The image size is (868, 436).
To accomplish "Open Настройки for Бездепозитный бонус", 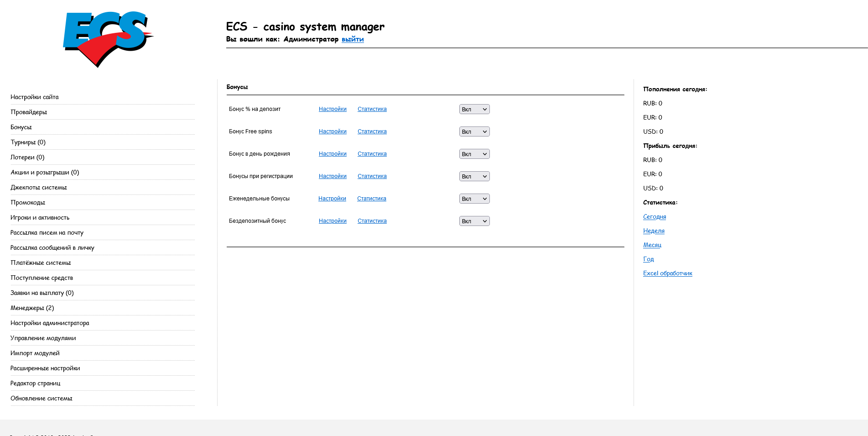I will (333, 221).
